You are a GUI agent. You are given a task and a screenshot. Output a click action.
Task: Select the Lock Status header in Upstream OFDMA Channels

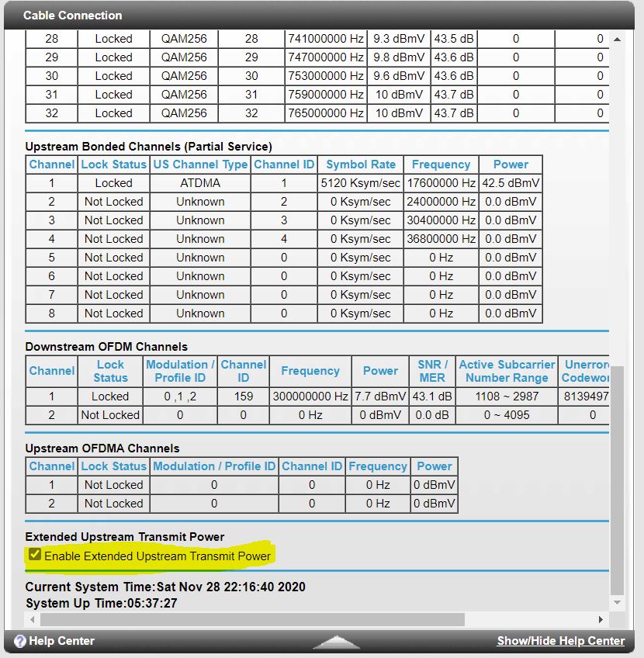(113, 466)
